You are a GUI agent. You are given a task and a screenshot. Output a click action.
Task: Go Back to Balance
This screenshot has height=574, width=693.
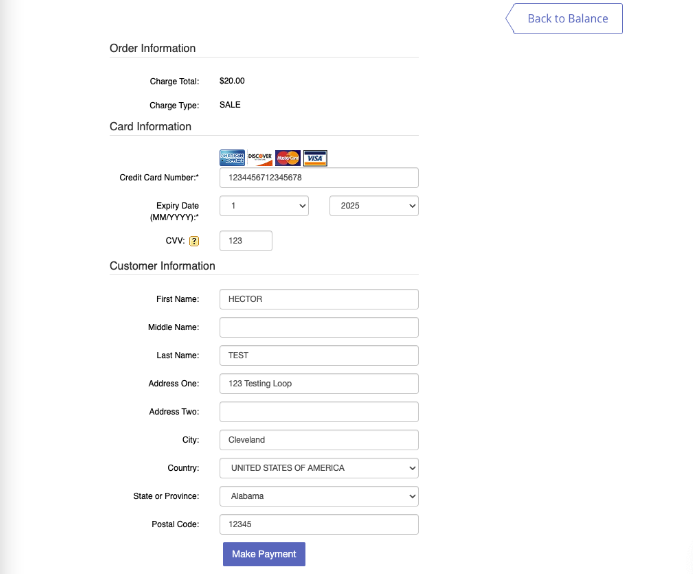tap(564, 19)
